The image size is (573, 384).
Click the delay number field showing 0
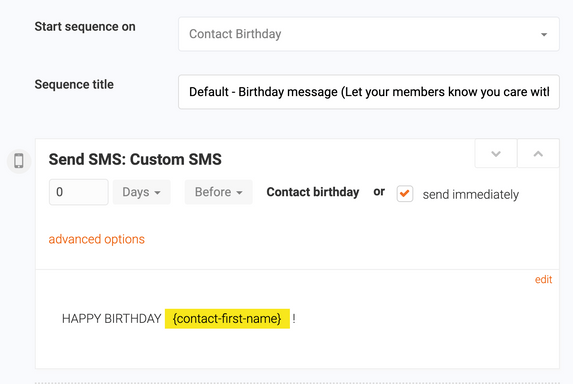coord(79,192)
